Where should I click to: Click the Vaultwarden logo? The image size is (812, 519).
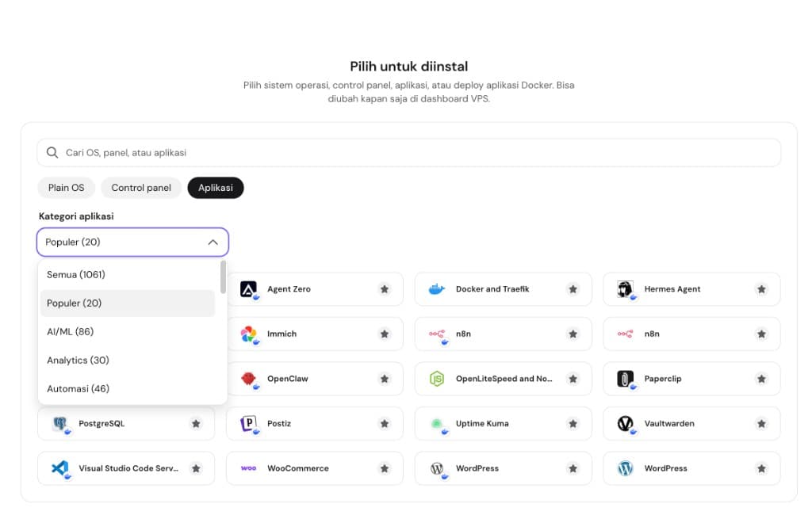point(625,424)
